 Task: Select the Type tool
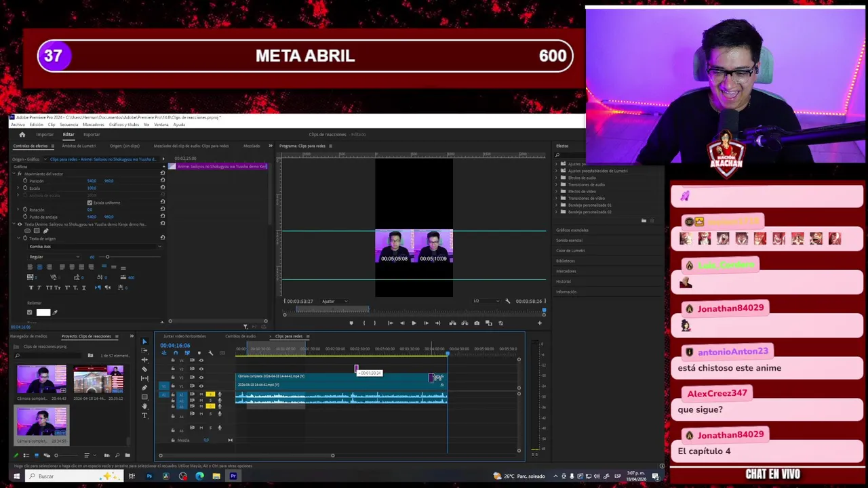tap(144, 415)
